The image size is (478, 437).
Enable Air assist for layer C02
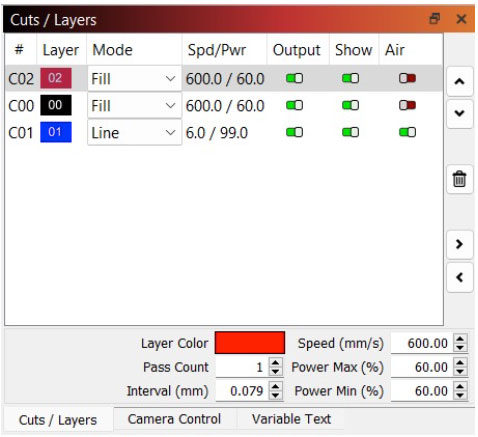407,78
